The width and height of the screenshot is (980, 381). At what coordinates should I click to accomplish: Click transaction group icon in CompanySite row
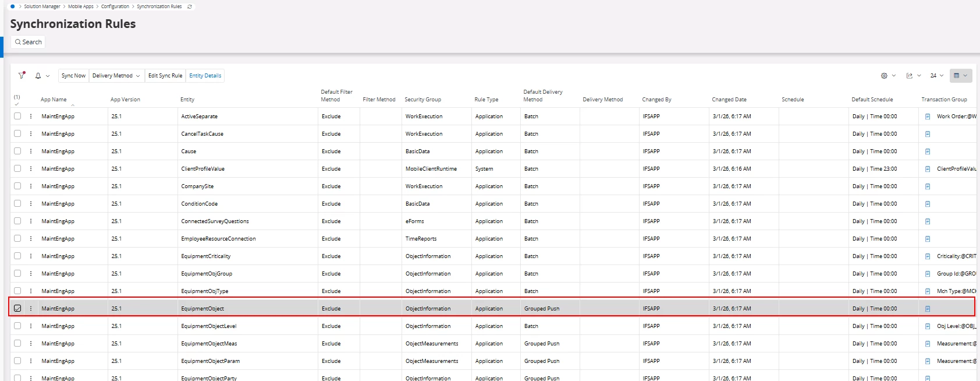928,186
